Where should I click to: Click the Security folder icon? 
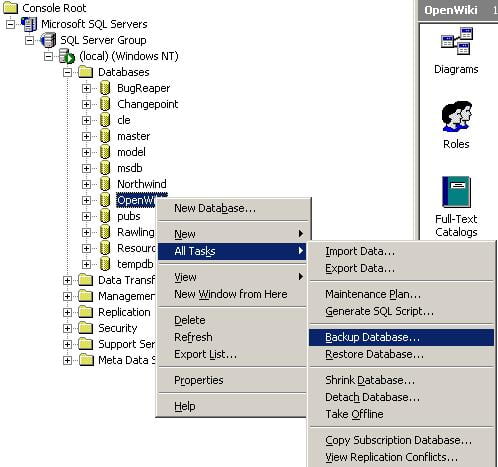pyautogui.click(x=86, y=328)
